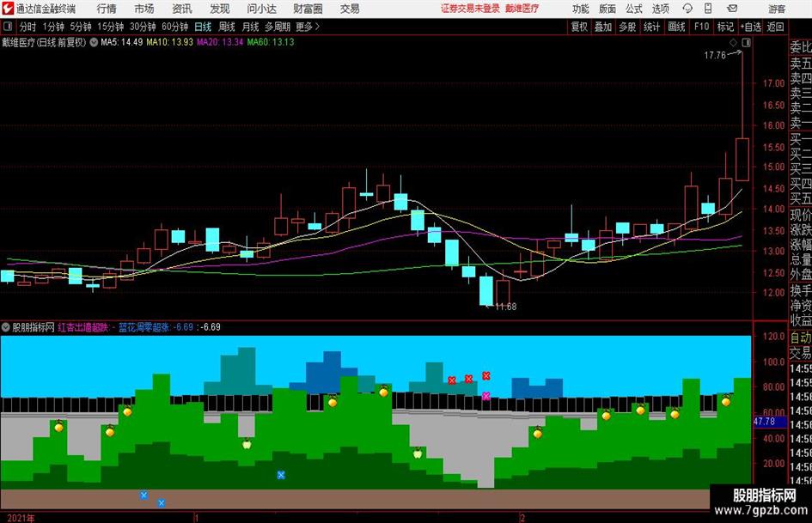Click the 通达信 app logo icon
812x523 pixels.
8,9
